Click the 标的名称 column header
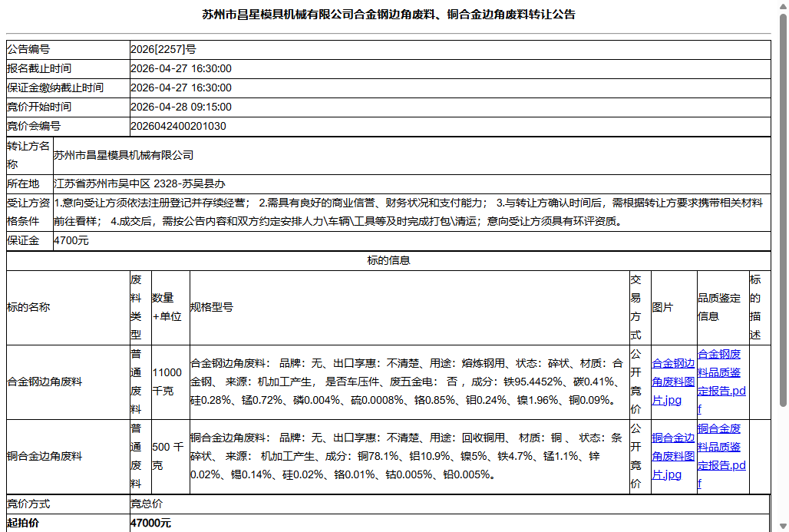 tap(68, 307)
